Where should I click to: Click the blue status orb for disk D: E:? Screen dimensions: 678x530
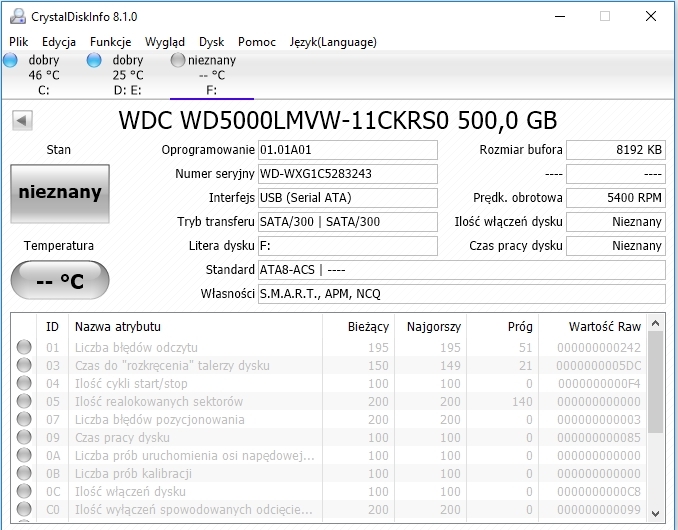click(94, 60)
